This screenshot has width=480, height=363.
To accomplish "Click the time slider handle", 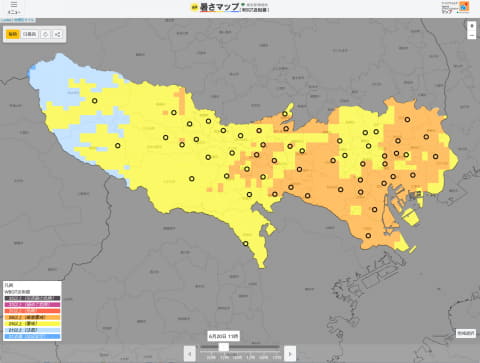I will tap(224, 347).
